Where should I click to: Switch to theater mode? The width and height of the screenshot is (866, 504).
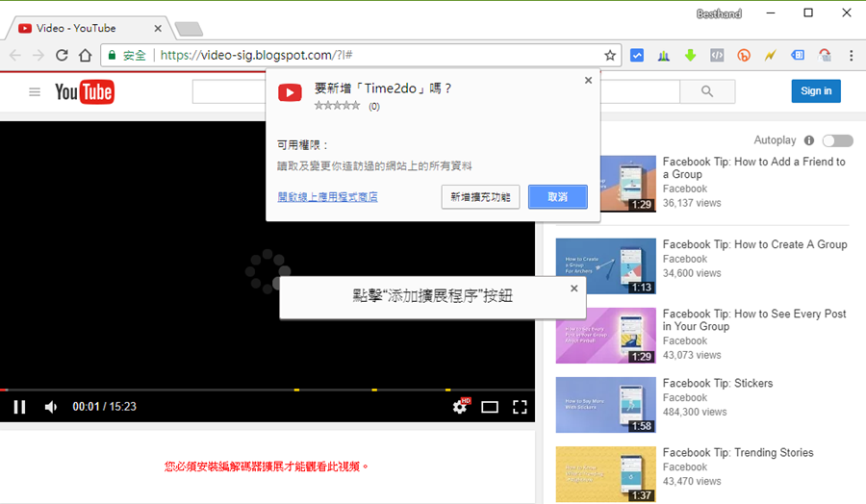point(490,407)
